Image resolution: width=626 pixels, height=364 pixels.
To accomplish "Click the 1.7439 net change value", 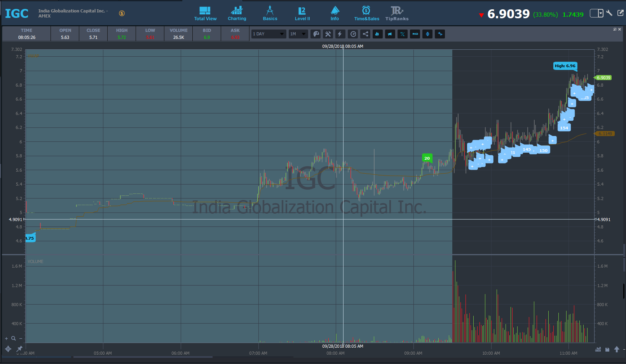I will coord(573,15).
